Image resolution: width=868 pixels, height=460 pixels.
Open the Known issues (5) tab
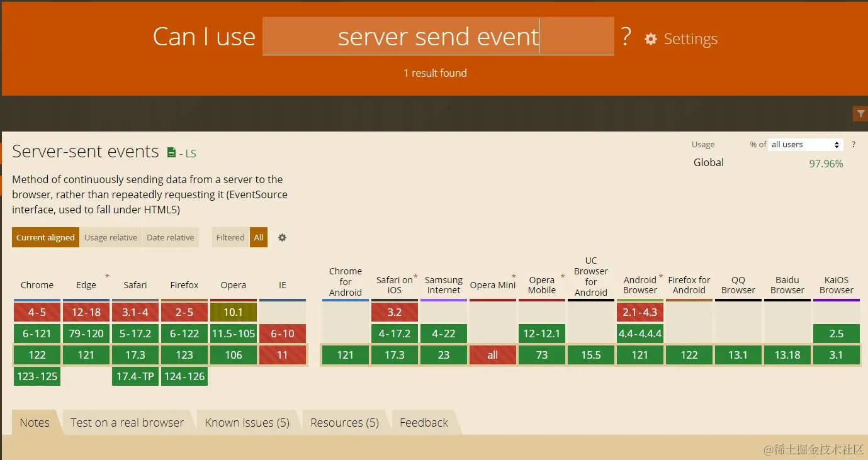point(247,422)
